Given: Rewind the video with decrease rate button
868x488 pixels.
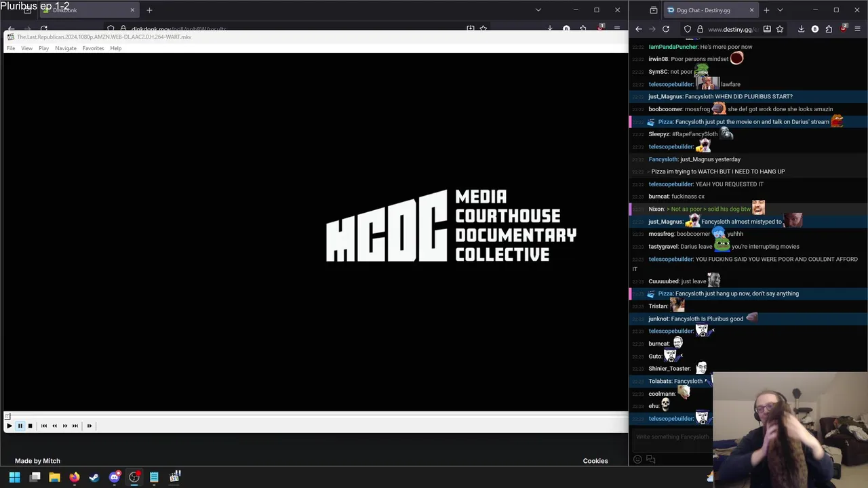Looking at the screenshot, I should point(54,426).
